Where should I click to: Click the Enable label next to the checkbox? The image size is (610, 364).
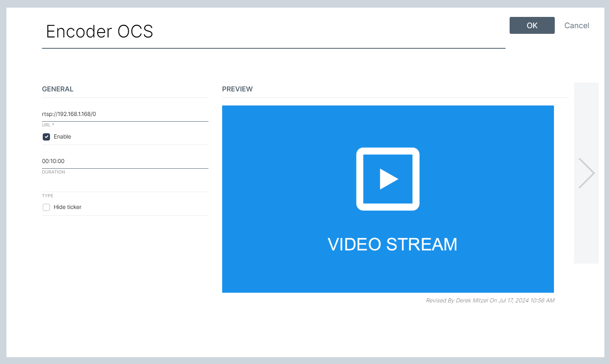tap(62, 136)
